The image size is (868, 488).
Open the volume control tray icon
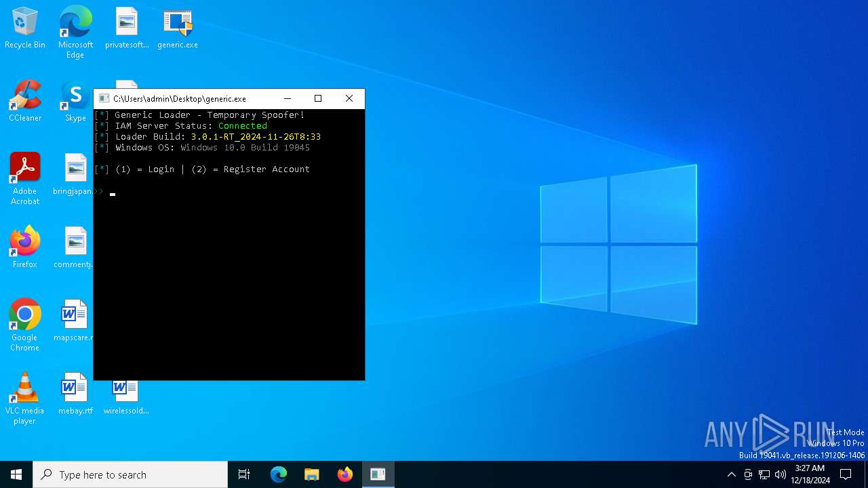(781, 474)
